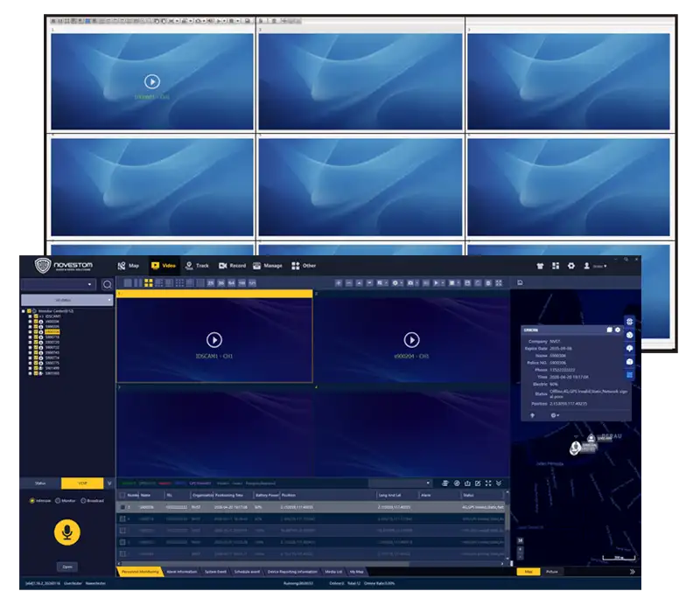
Task: Open the device search combo box
Action: (x=59, y=285)
